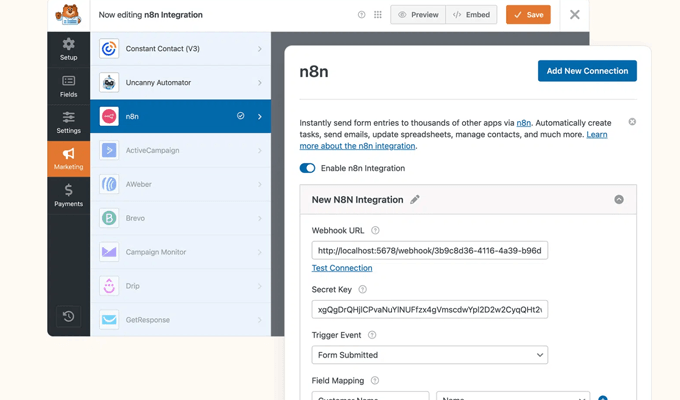Click the Secret Key input field
Viewport: 680px width, 400px height.
point(430,309)
